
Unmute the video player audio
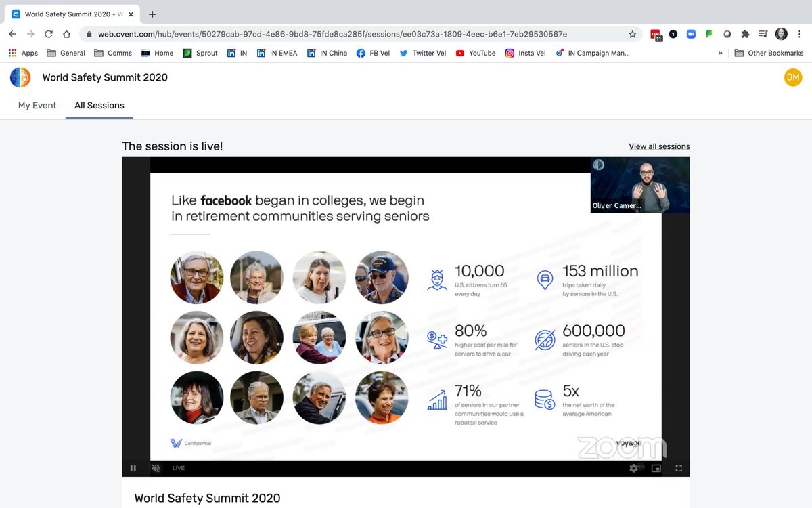coord(156,468)
